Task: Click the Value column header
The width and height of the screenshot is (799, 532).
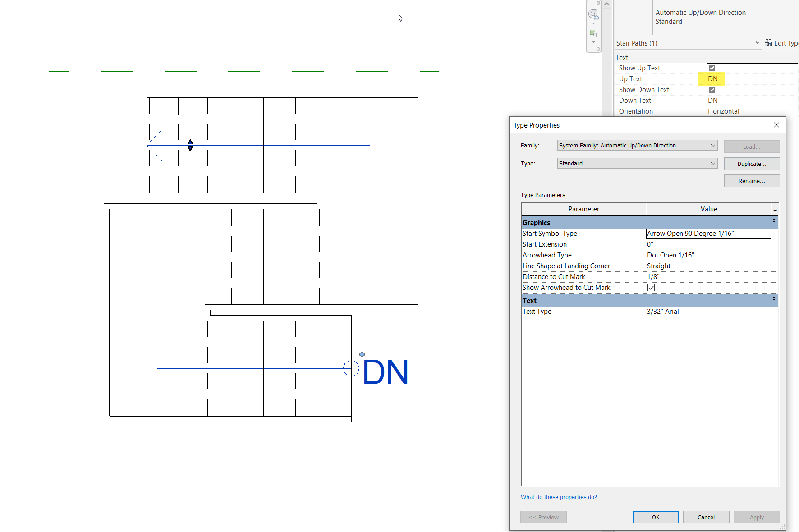Action: [708, 209]
